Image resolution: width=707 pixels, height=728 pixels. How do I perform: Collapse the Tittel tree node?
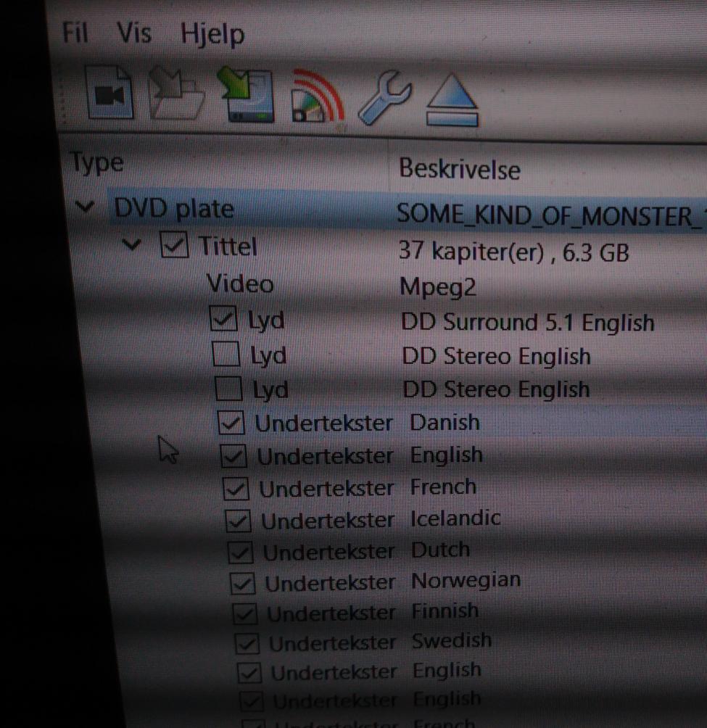click(131, 244)
